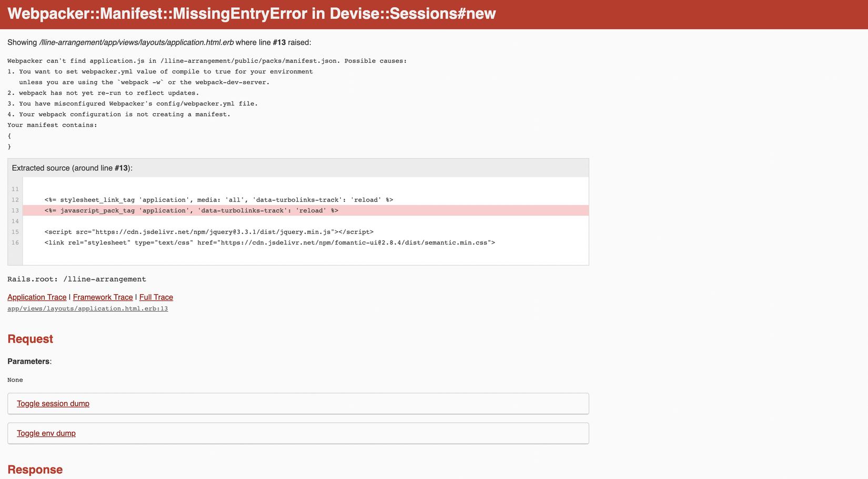The image size is (868, 479).
Task: Click the 'Rails.root: /lline-arrangement' text
Action: [x=77, y=280]
